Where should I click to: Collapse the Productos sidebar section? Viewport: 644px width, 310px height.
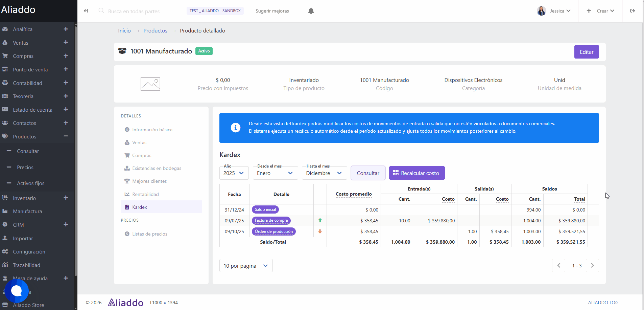pyautogui.click(x=66, y=136)
